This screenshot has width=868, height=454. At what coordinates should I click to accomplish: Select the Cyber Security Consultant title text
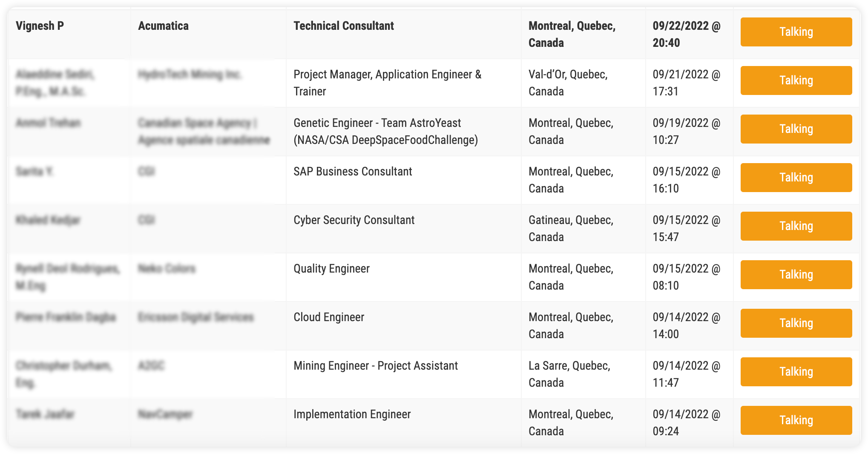coord(354,220)
